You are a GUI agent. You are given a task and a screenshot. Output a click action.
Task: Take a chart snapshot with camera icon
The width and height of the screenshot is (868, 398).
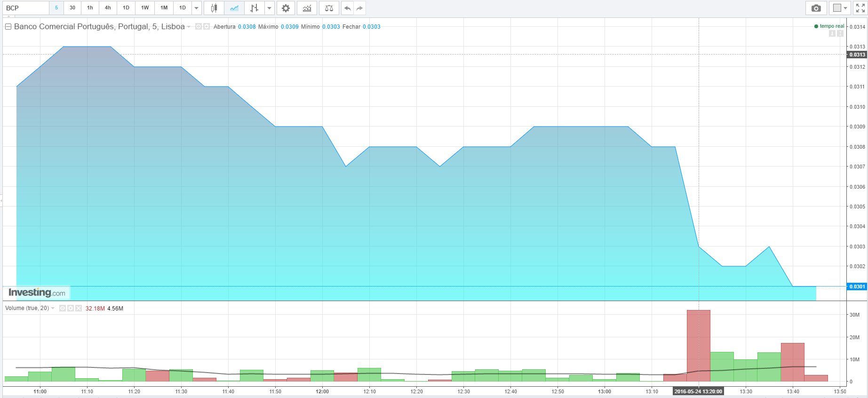click(x=816, y=8)
